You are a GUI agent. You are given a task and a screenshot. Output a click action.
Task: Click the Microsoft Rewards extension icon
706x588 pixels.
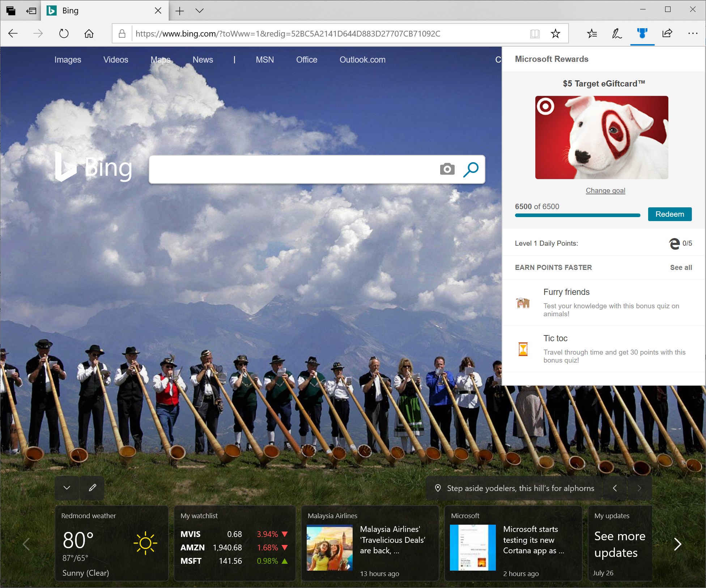(642, 34)
